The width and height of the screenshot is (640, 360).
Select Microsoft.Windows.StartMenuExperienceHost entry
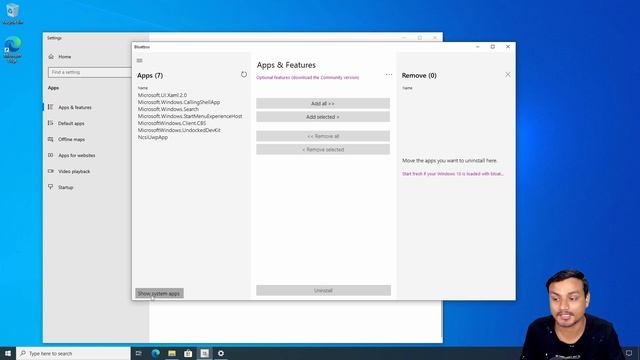pos(190,116)
